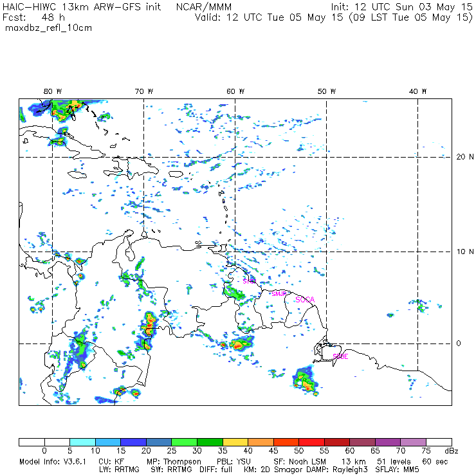
Task: Click the 'NCAR/MMM' header text
Action: pyautogui.click(x=204, y=7)
